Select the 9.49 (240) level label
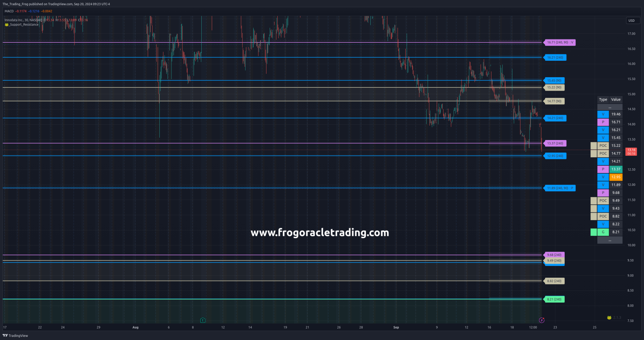The width and height of the screenshot is (644, 340). [x=554, y=261]
